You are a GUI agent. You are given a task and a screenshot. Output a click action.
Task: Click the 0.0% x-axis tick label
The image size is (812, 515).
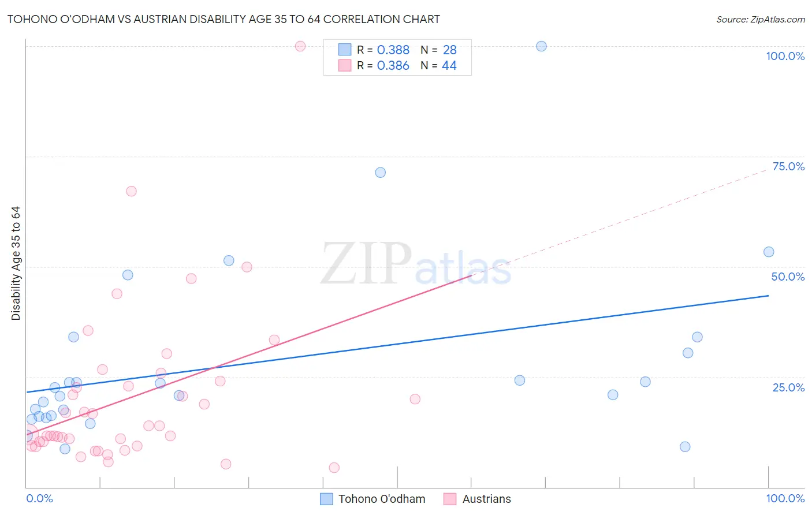[40, 498]
